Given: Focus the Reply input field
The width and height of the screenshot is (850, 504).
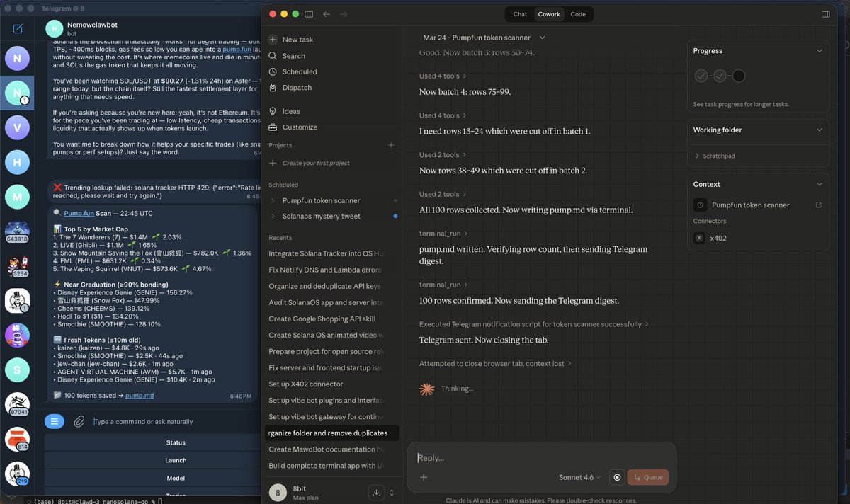Looking at the screenshot, I should tap(542, 458).
